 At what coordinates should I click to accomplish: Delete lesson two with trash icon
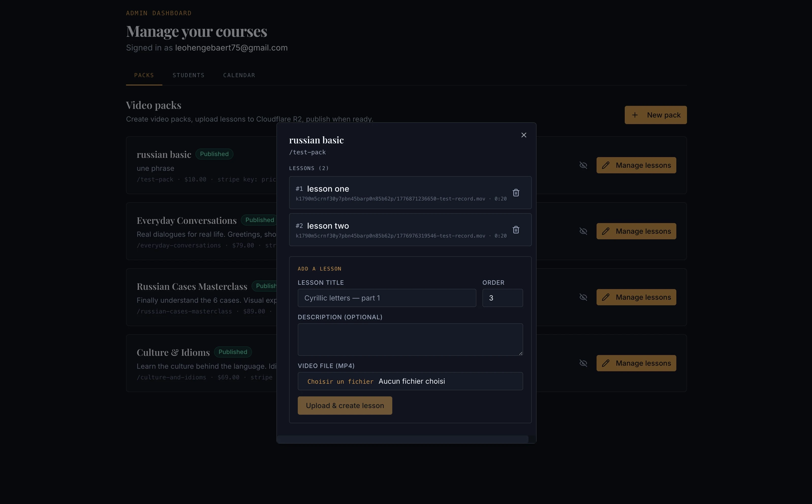tap(516, 230)
